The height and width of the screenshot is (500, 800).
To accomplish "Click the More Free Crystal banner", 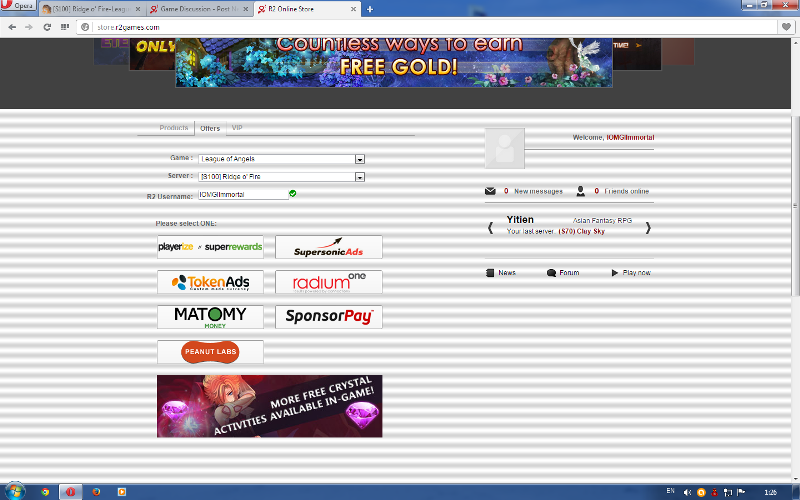I will (269, 406).
